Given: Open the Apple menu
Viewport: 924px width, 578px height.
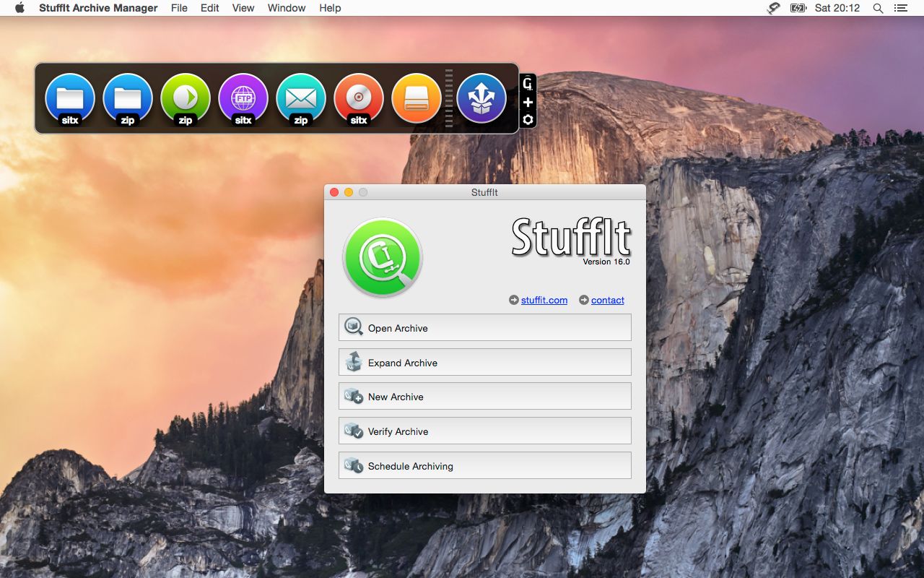Looking at the screenshot, I should (19, 8).
